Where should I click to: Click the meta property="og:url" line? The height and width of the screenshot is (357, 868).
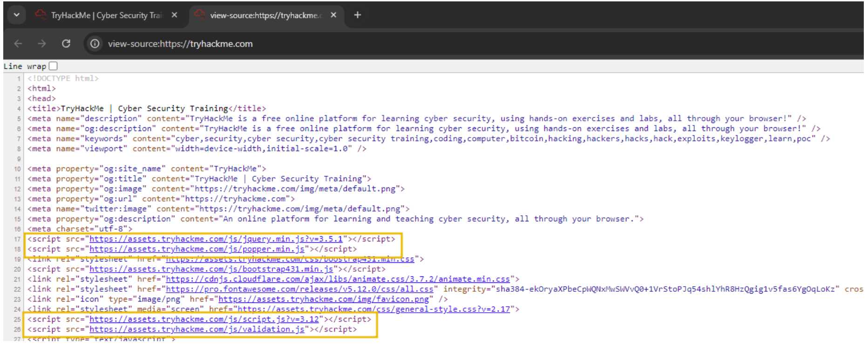161,199
